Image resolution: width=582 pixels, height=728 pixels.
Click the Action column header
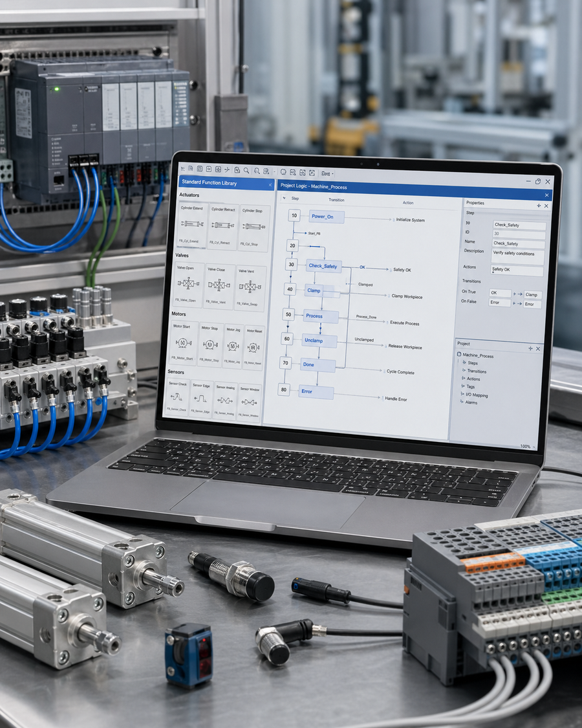(x=408, y=203)
